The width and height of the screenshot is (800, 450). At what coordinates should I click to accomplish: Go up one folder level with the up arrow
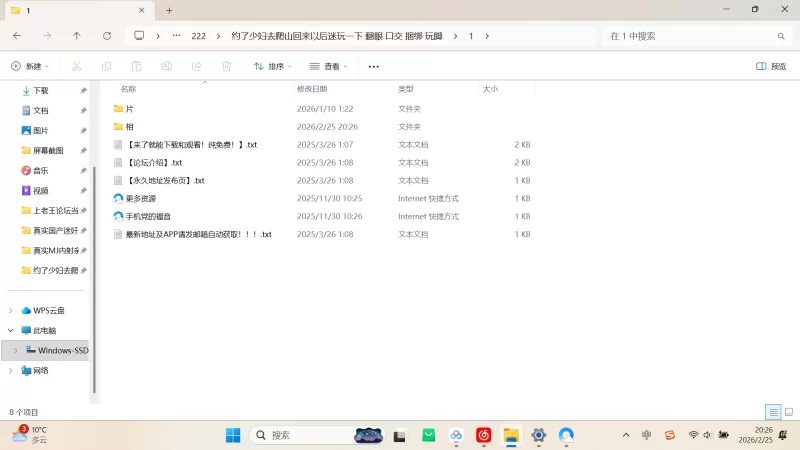coord(77,35)
